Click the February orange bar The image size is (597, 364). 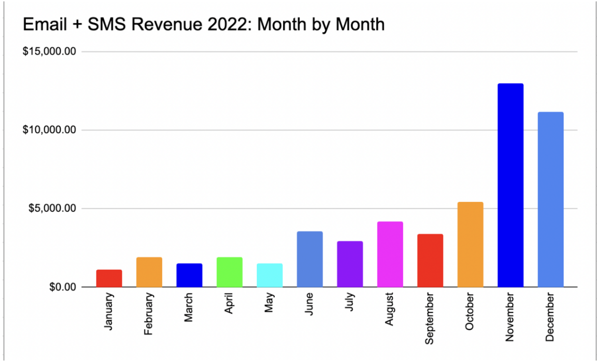click(149, 271)
